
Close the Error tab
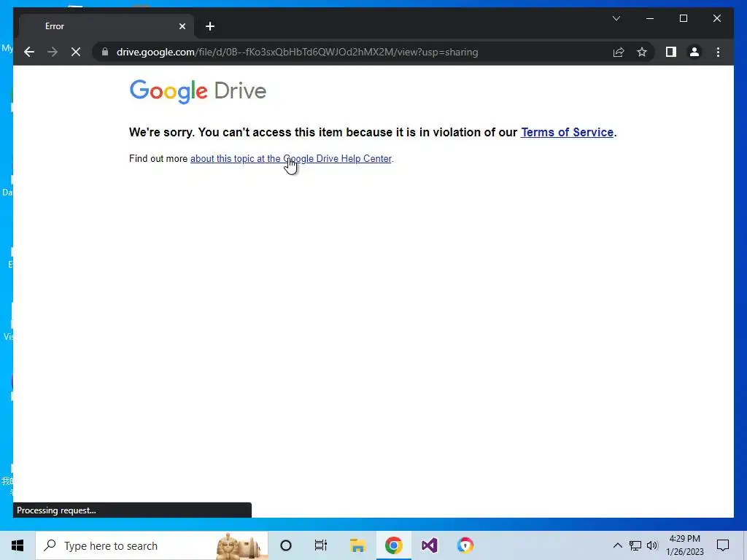[182, 26]
